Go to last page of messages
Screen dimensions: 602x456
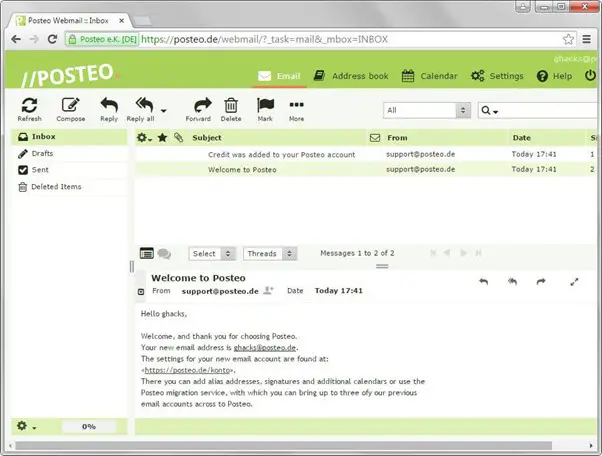478,253
